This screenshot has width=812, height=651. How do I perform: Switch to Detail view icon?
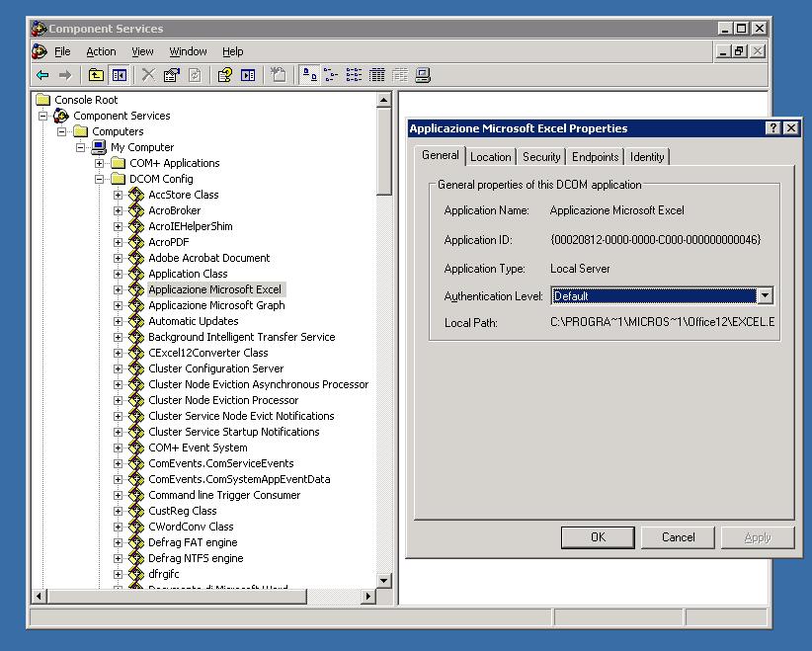pos(377,76)
